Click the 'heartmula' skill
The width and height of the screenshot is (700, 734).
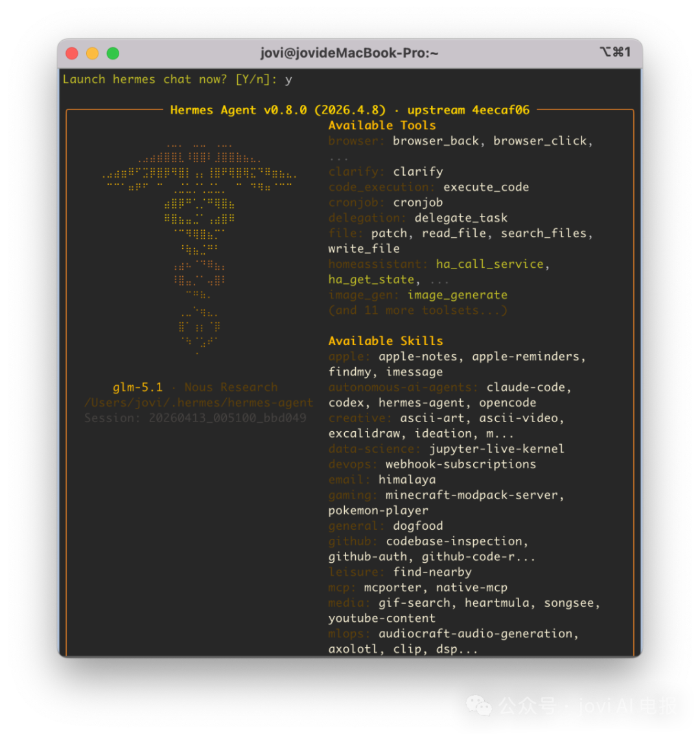[x=497, y=603]
